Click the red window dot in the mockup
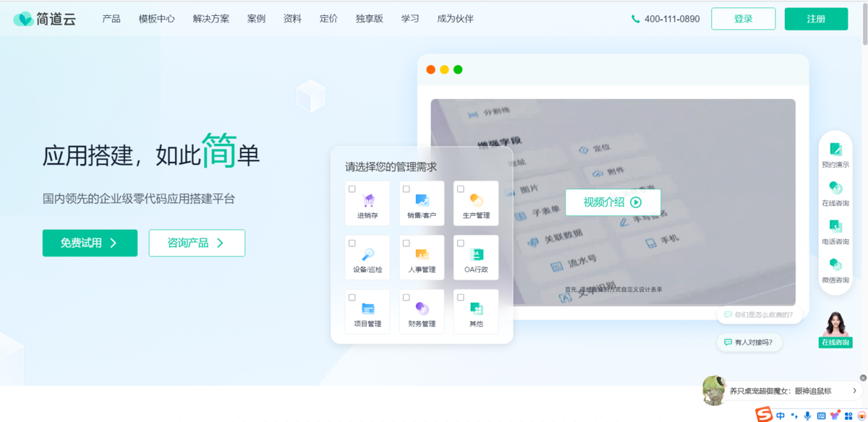 click(x=431, y=69)
